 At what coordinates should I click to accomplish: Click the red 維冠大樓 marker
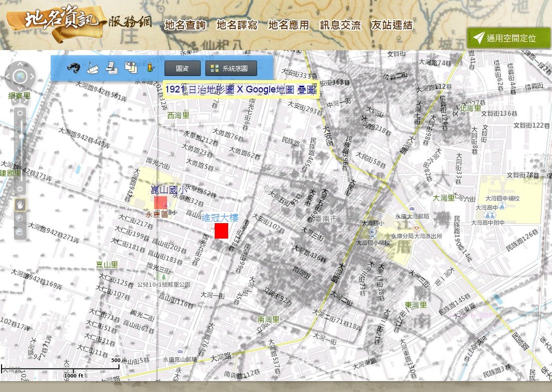[x=221, y=231]
